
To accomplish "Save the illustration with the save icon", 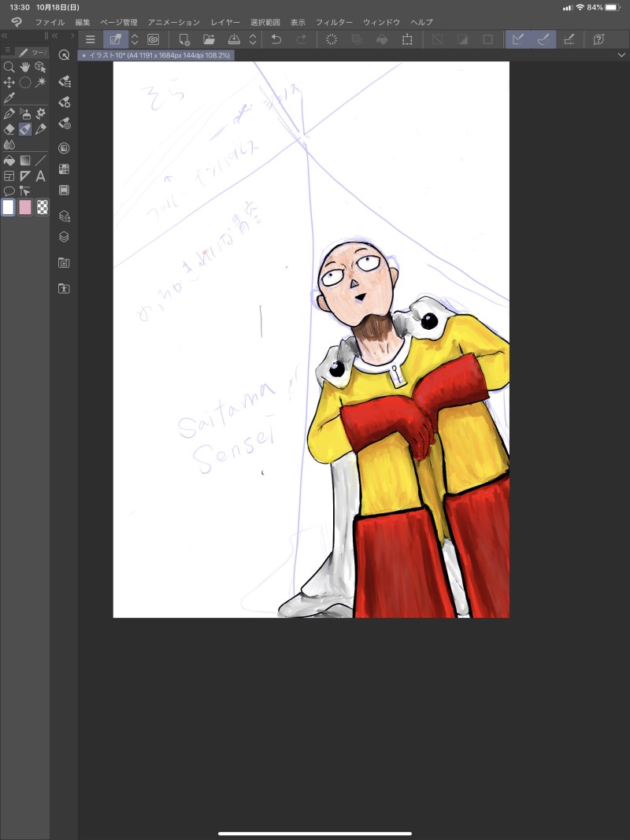I will click(234, 39).
